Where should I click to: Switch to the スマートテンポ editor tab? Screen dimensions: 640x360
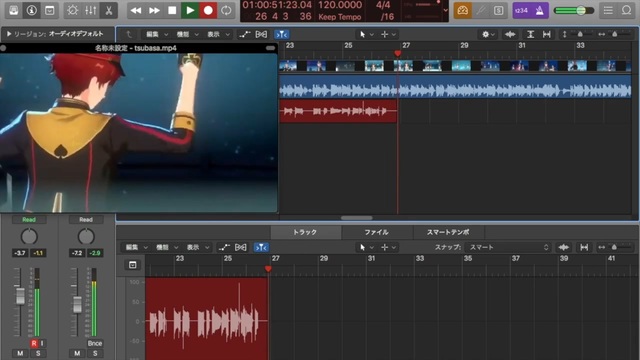pos(448,232)
